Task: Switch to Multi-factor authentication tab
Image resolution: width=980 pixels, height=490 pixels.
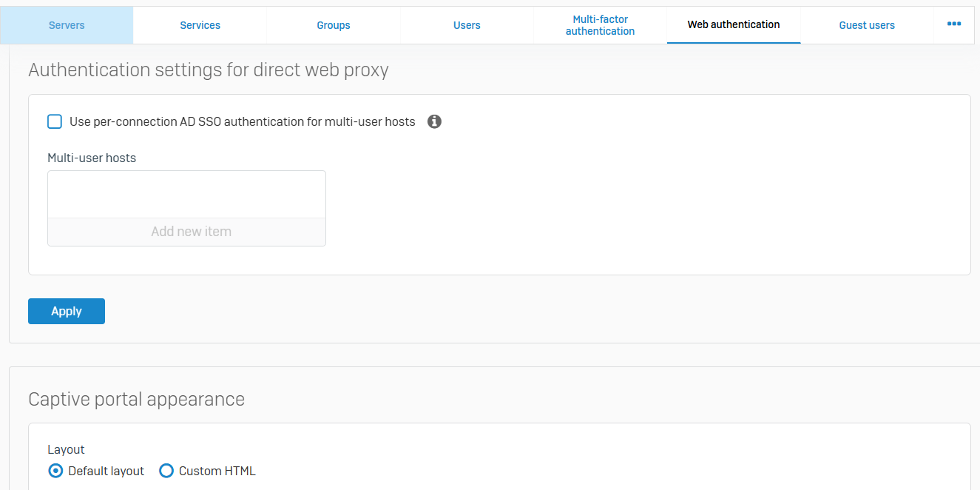Action: (600, 25)
